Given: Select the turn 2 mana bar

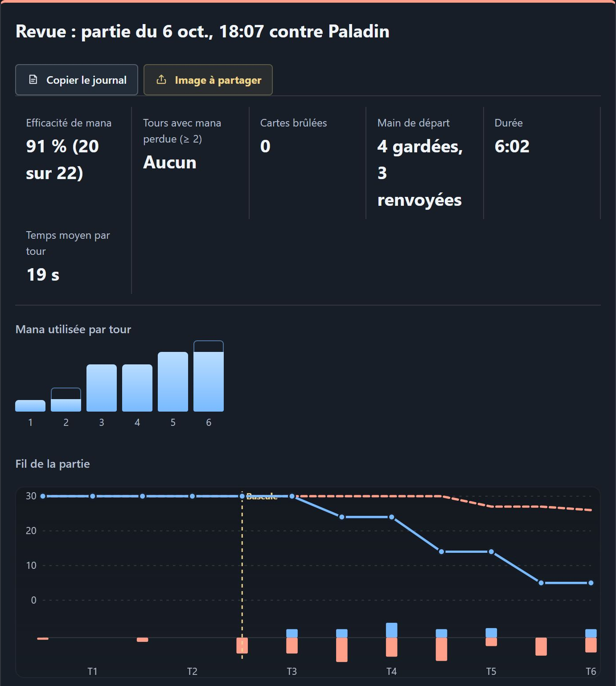Looking at the screenshot, I should tap(66, 400).
